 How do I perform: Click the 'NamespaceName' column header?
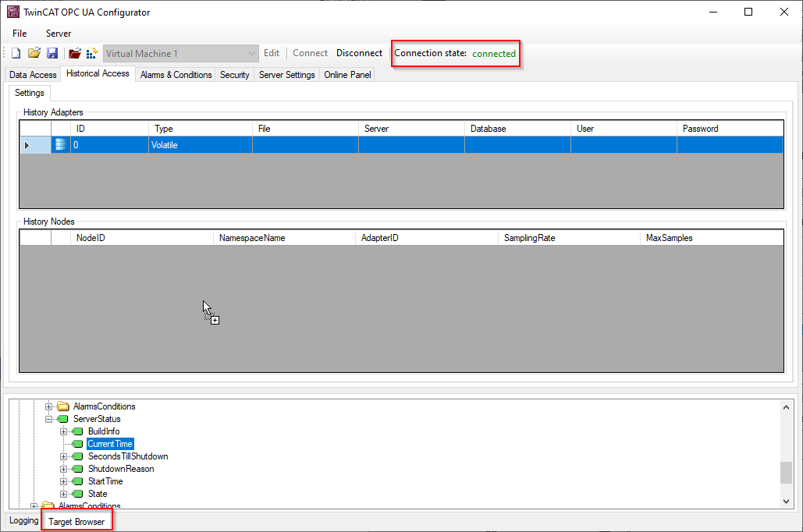[284, 238]
